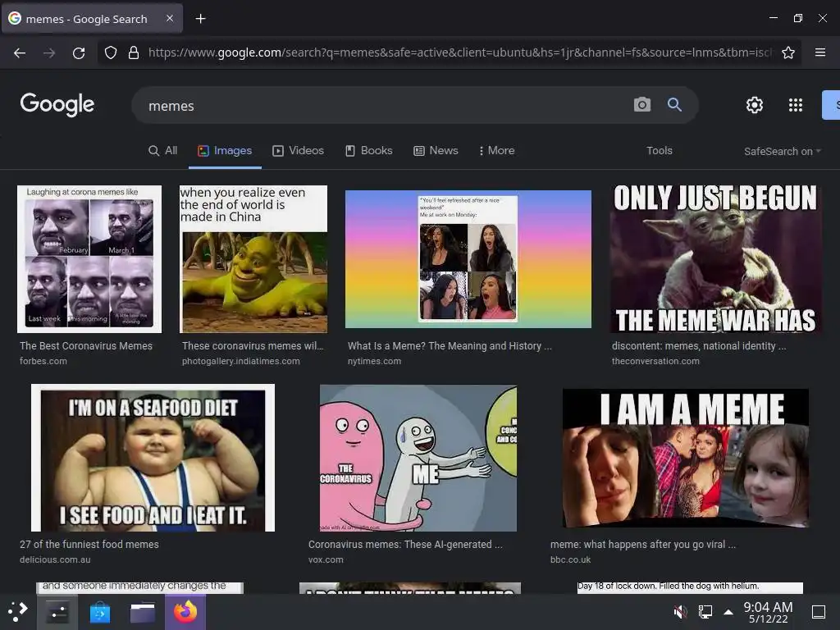The image size is (840, 630).
Task: Click the bbc.co.uk source link
Action: point(570,559)
